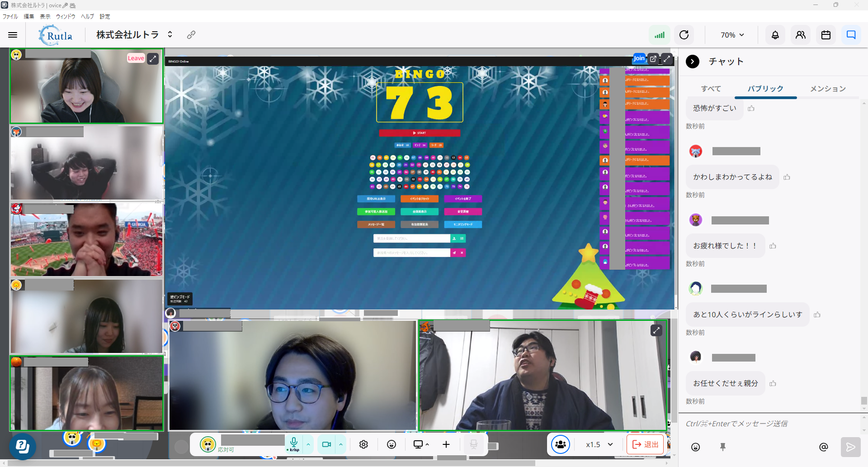Toggle the chat panel icon
The width and height of the screenshot is (868, 467).
pyautogui.click(x=851, y=35)
